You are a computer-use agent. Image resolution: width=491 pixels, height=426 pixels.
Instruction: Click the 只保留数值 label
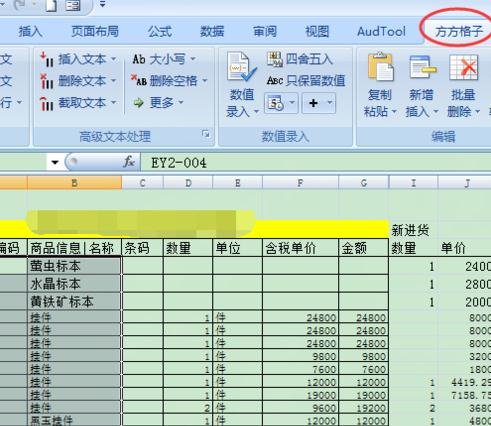coord(316,81)
